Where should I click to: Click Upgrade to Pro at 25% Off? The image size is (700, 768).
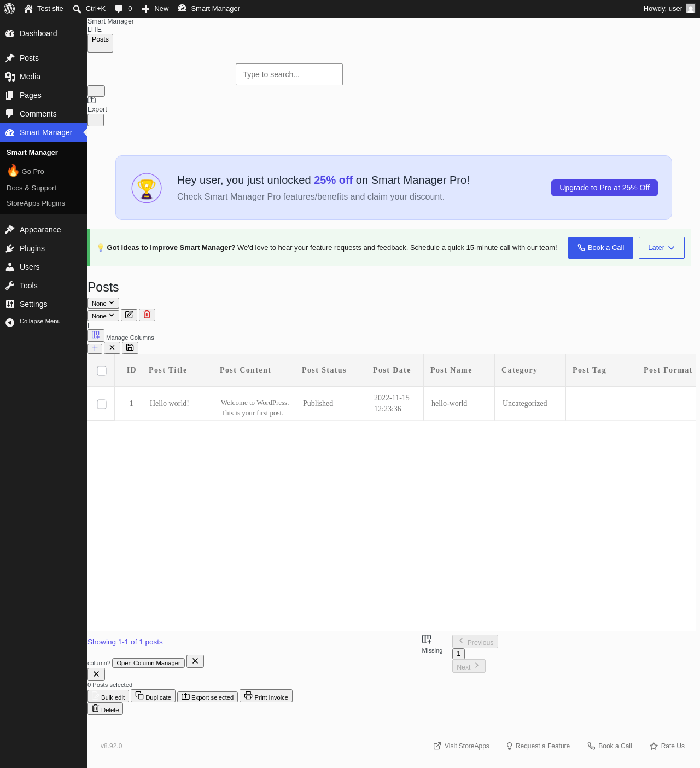point(604,188)
